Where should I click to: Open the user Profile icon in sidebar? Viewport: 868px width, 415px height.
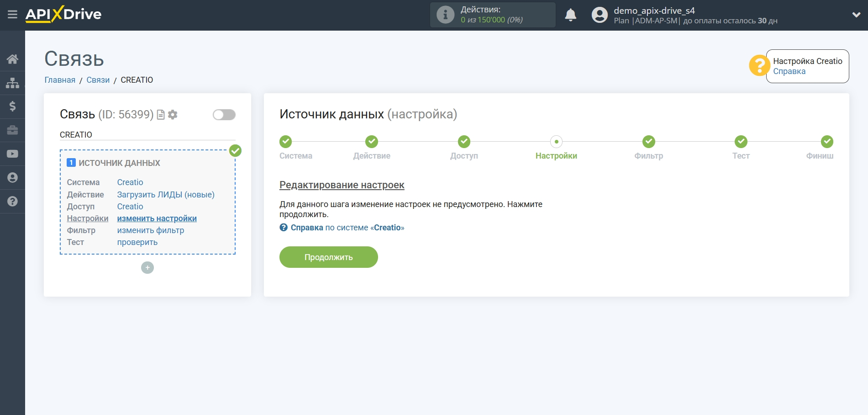[12, 177]
